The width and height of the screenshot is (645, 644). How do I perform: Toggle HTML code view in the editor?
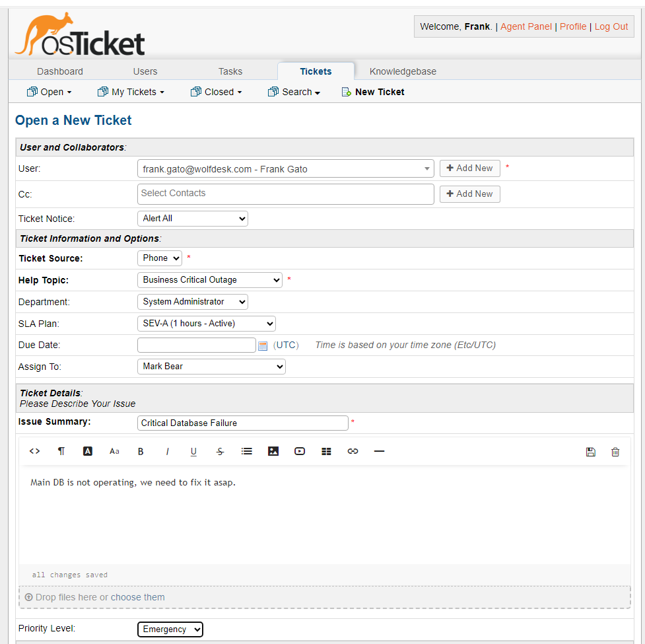tap(34, 451)
